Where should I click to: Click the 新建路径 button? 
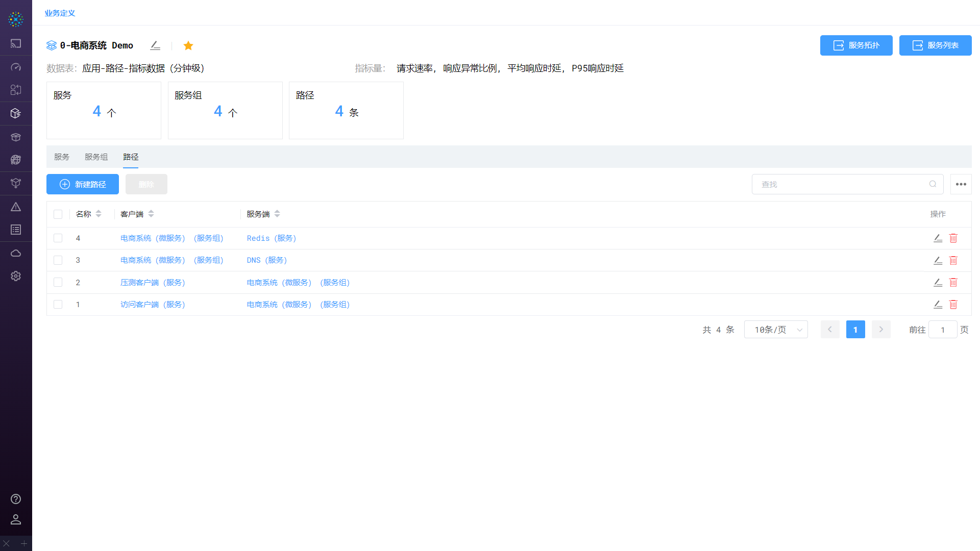click(83, 184)
